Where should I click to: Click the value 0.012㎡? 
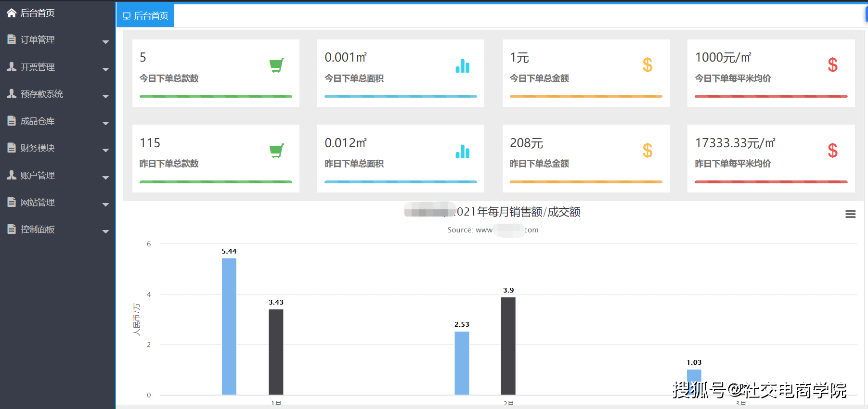click(x=346, y=143)
